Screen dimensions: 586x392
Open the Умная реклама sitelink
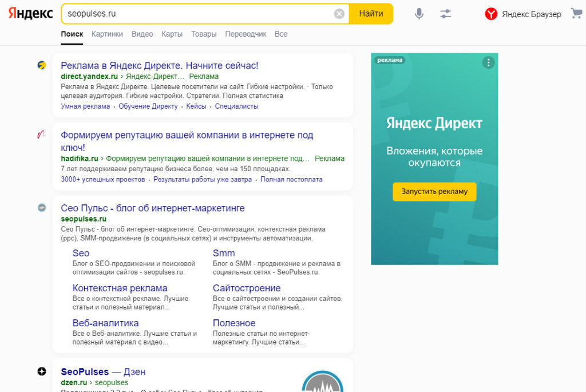click(x=85, y=106)
